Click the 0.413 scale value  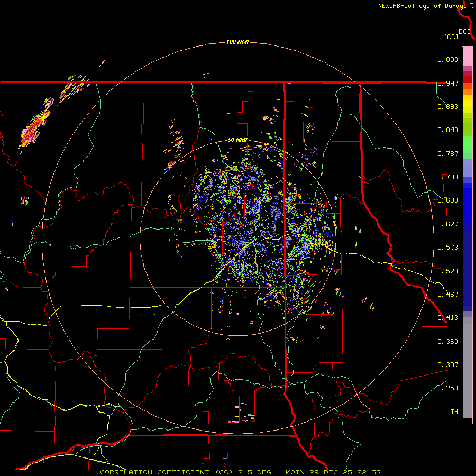click(x=448, y=318)
